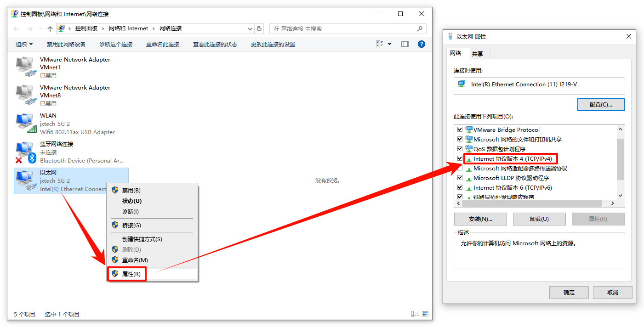Uncheck VMware Bridge Protocol checkbox
This screenshot has height=327, width=644.
pyautogui.click(x=460, y=130)
